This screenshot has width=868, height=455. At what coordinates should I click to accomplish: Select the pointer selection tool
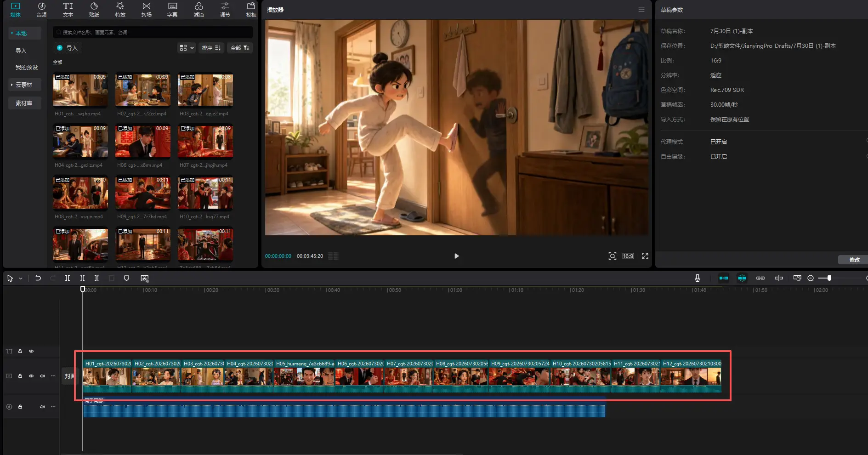pyautogui.click(x=10, y=278)
